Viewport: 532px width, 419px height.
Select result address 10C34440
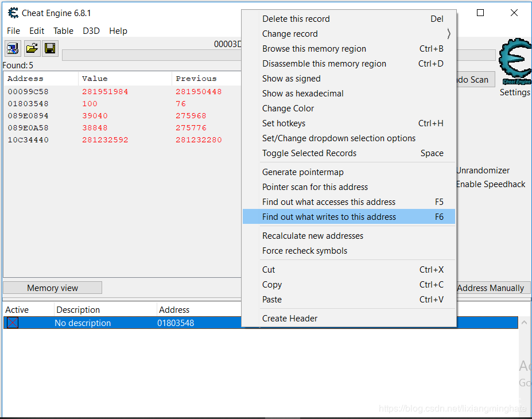point(28,140)
